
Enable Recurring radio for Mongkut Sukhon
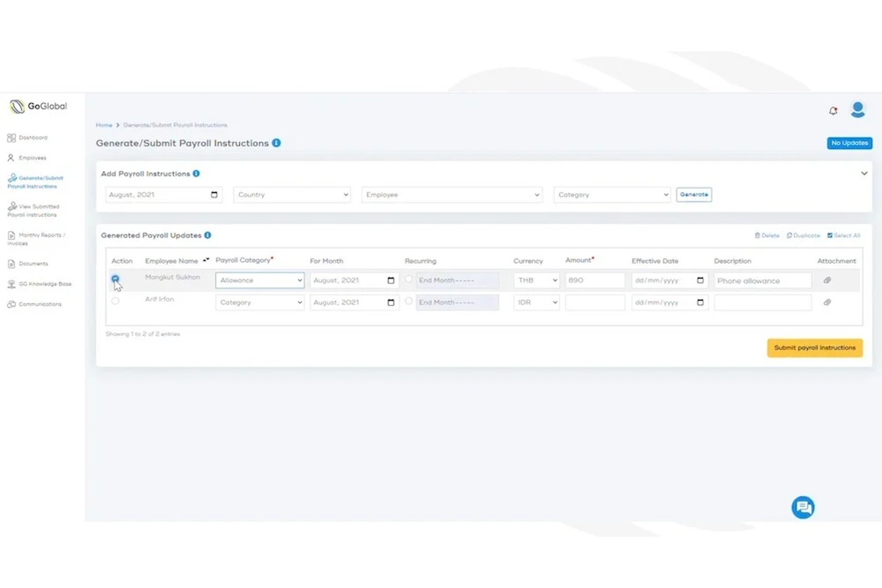(x=409, y=279)
